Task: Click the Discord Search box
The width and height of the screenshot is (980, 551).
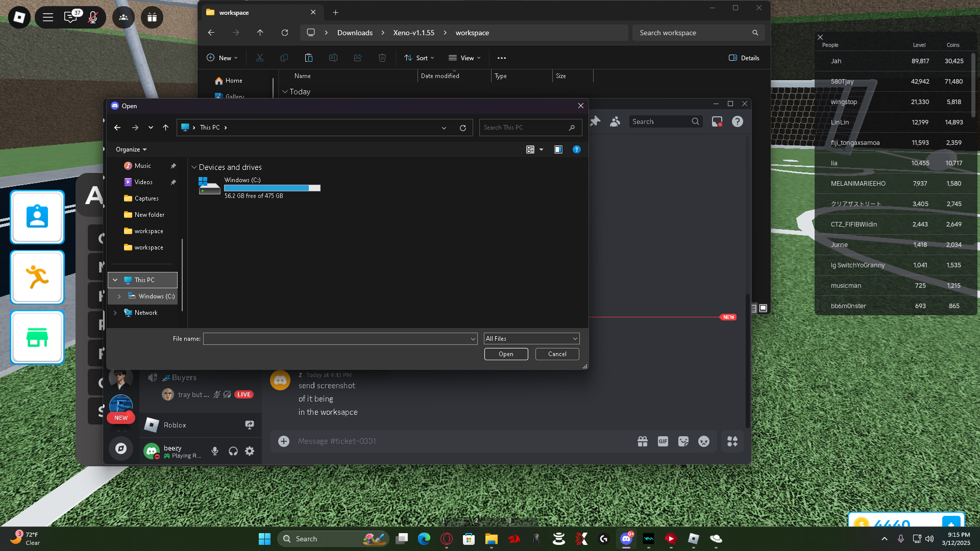Action: click(666, 121)
